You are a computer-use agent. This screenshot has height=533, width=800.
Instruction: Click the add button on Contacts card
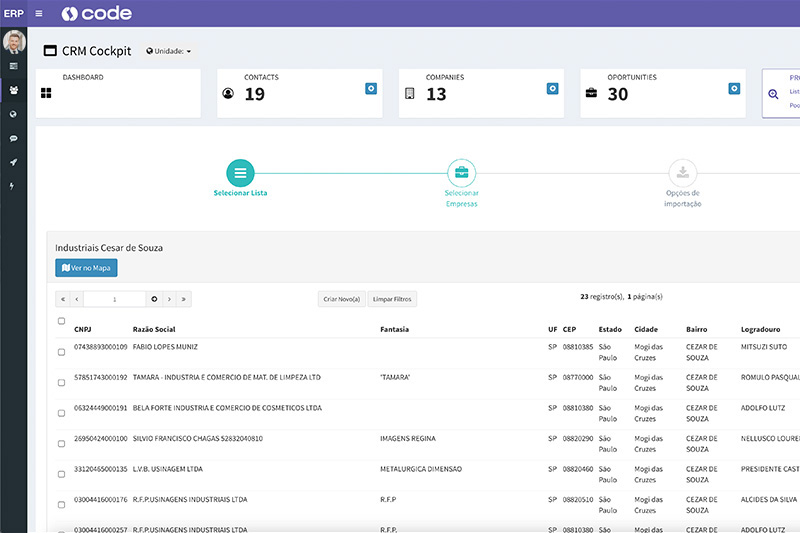(x=371, y=89)
